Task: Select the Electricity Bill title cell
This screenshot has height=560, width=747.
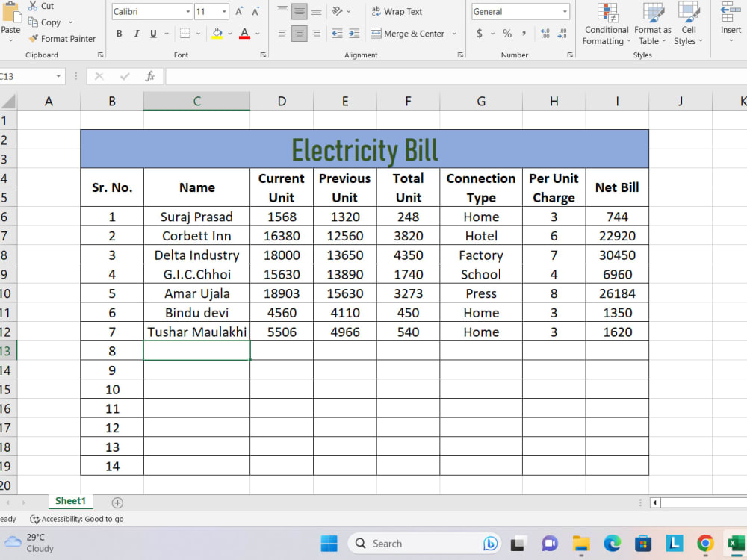Action: pyautogui.click(x=365, y=149)
